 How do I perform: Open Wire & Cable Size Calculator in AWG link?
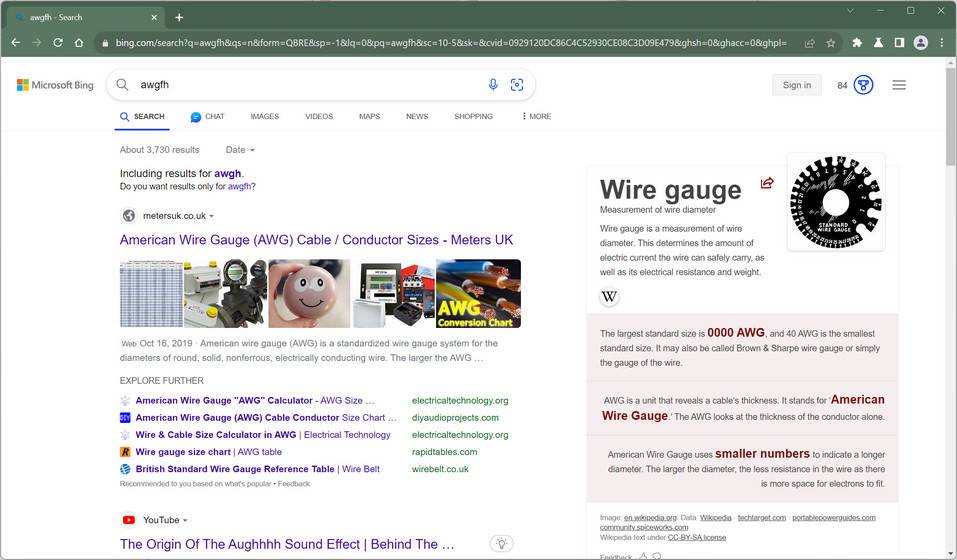coord(262,434)
